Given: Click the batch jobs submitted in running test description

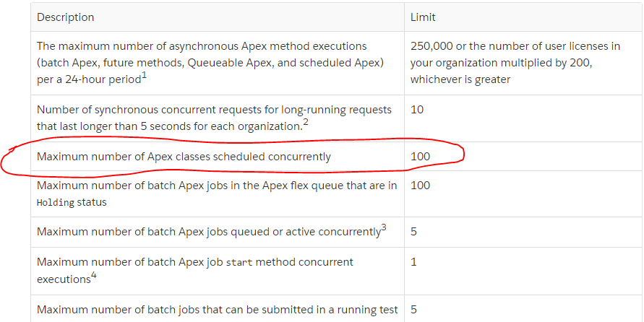Looking at the screenshot, I should point(217,310).
